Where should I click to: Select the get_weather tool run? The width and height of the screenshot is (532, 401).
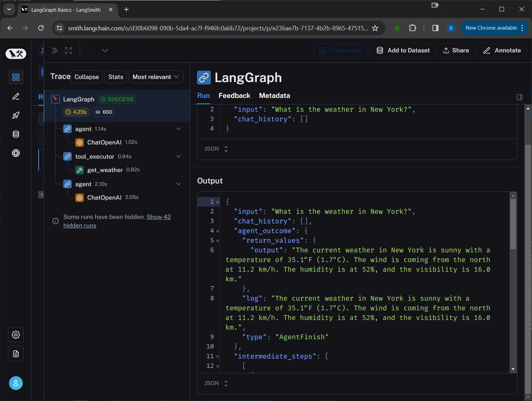(x=105, y=170)
